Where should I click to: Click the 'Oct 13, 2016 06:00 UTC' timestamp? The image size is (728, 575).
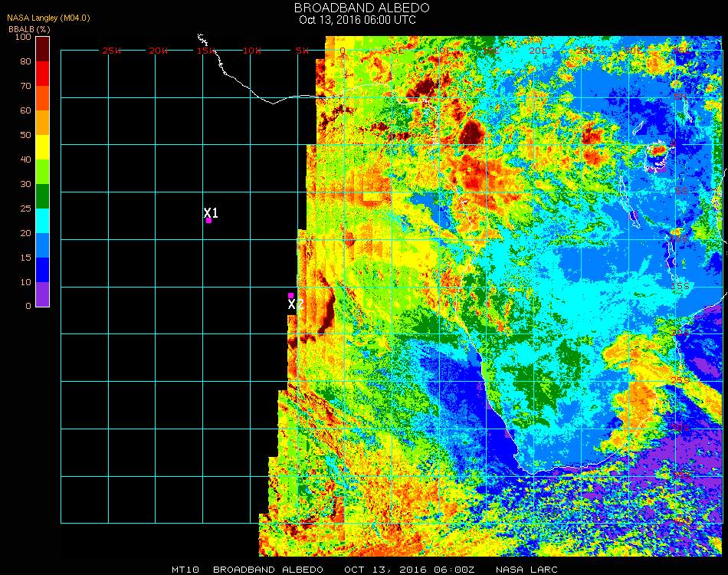[357, 20]
